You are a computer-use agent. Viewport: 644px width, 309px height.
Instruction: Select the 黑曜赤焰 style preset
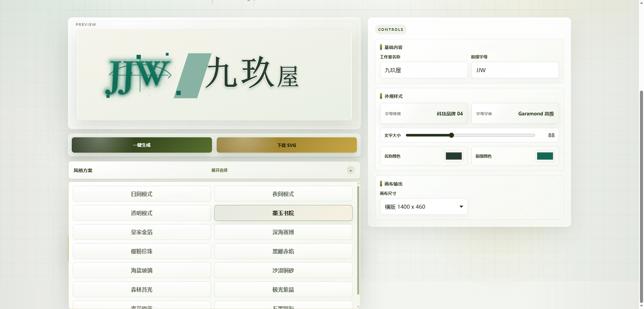(283, 251)
